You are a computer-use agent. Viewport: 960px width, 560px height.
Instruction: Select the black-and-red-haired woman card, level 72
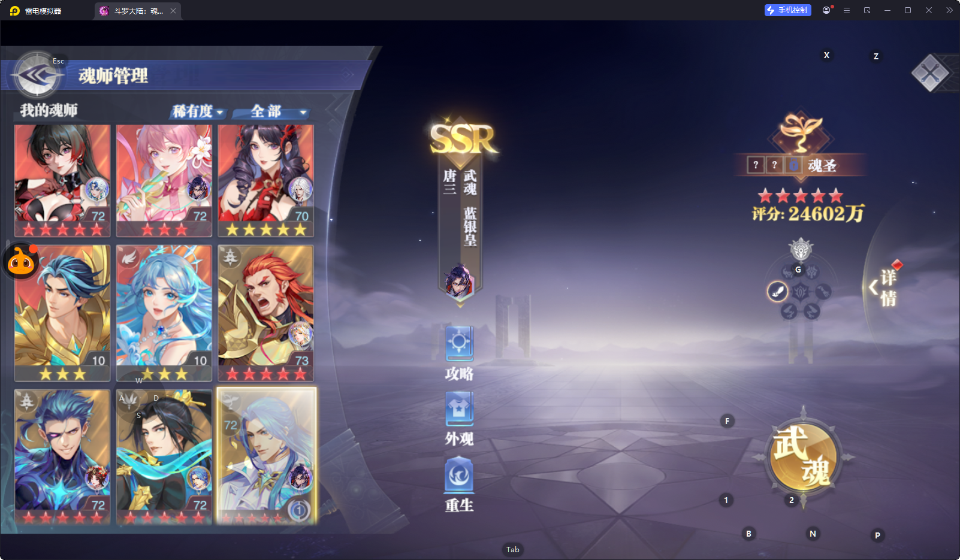(x=62, y=181)
